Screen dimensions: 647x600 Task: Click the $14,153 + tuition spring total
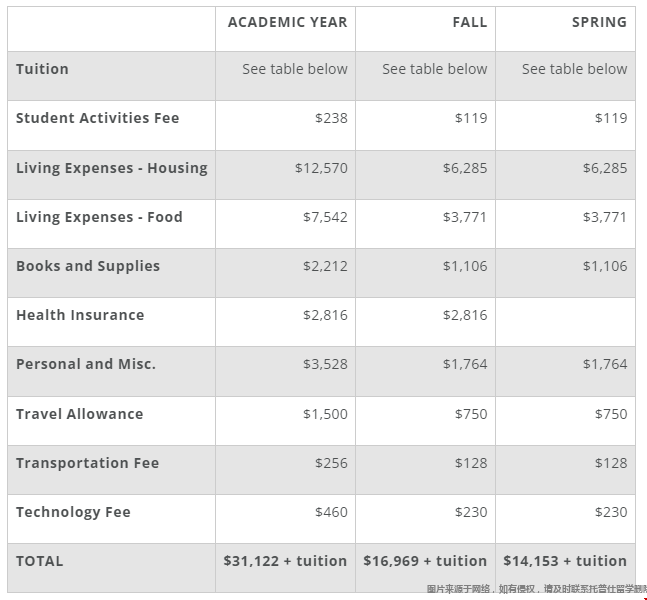point(565,561)
